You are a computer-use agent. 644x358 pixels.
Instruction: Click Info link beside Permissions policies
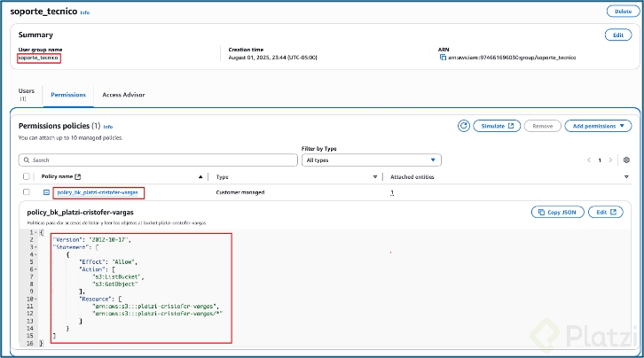tap(108, 127)
